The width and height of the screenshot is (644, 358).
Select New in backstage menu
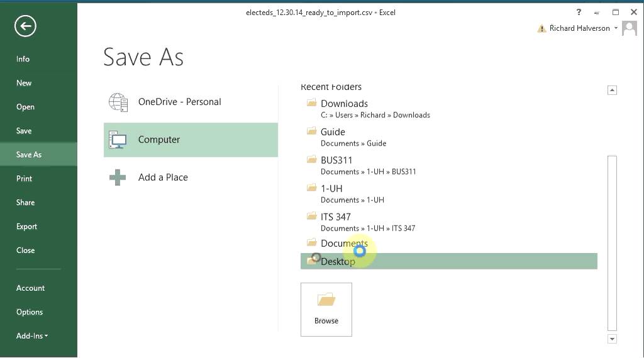(24, 83)
